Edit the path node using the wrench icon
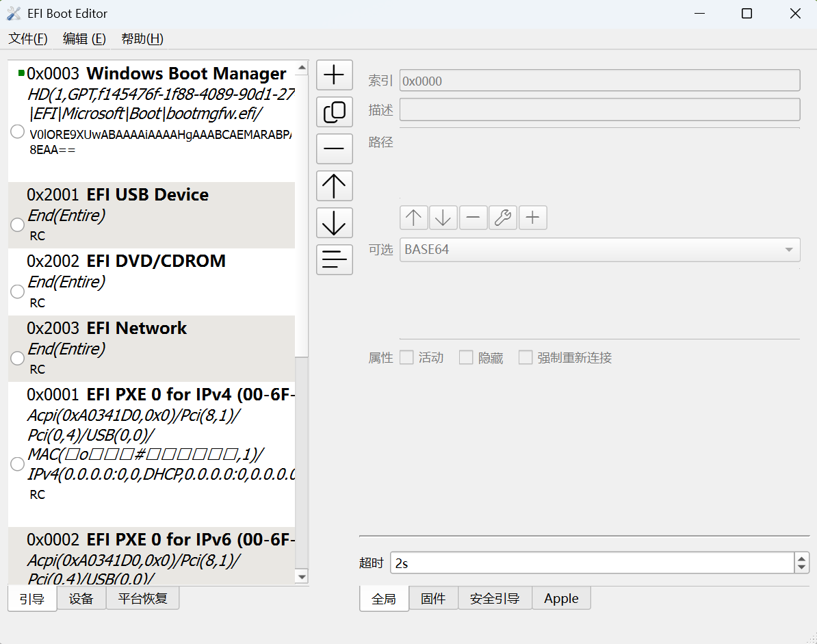Image resolution: width=817 pixels, height=644 pixels. pos(503,217)
